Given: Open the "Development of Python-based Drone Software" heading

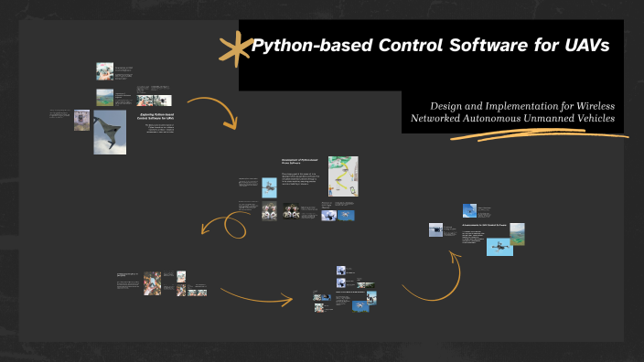Looking at the screenshot, I should point(299,161).
